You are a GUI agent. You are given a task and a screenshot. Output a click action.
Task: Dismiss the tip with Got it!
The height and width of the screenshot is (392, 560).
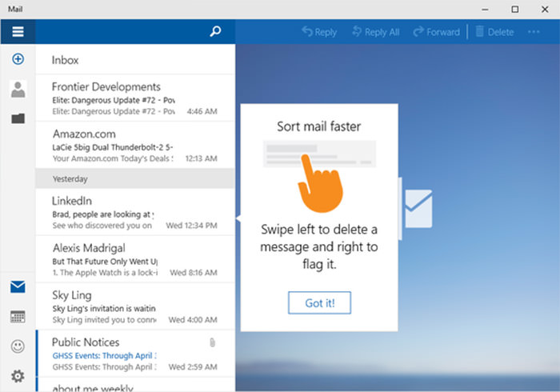click(319, 303)
